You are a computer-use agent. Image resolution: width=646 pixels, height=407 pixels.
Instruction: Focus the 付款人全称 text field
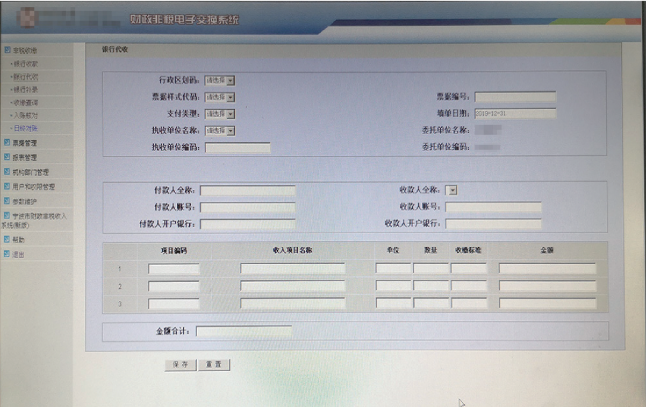(247, 190)
